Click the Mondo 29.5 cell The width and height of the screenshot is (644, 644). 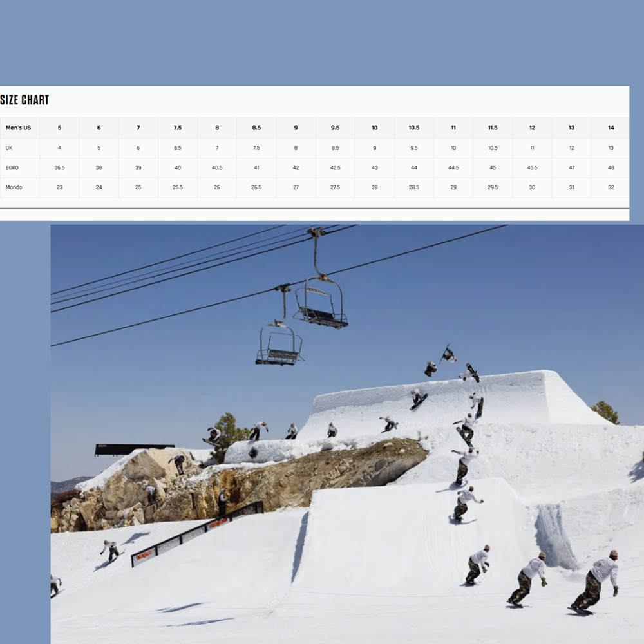493,187
